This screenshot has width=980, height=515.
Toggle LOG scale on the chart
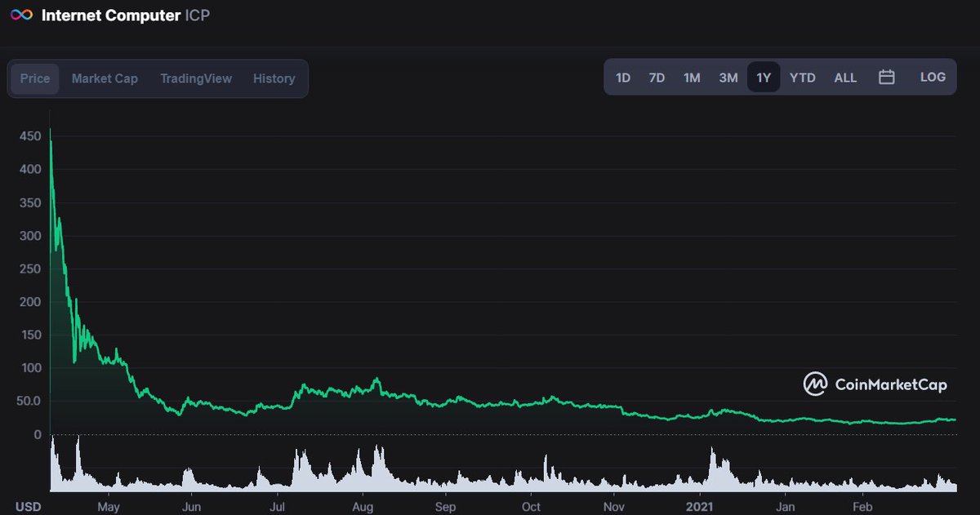[933, 78]
